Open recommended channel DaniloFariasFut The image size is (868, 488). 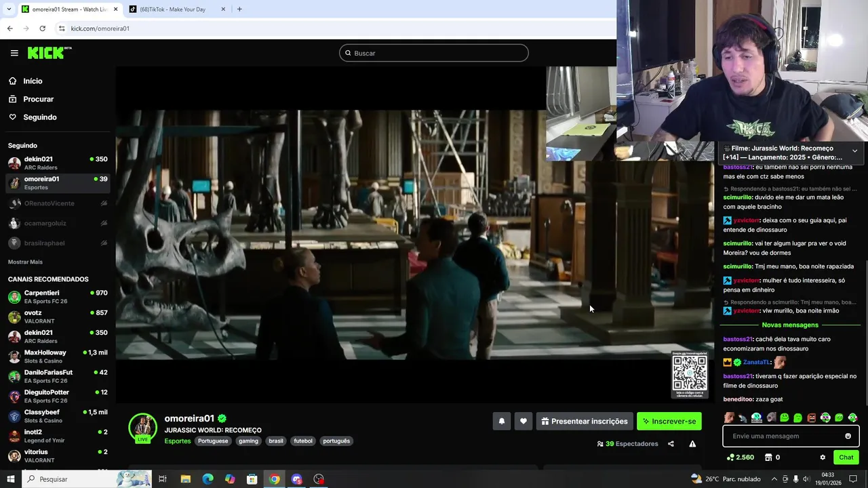click(x=58, y=376)
